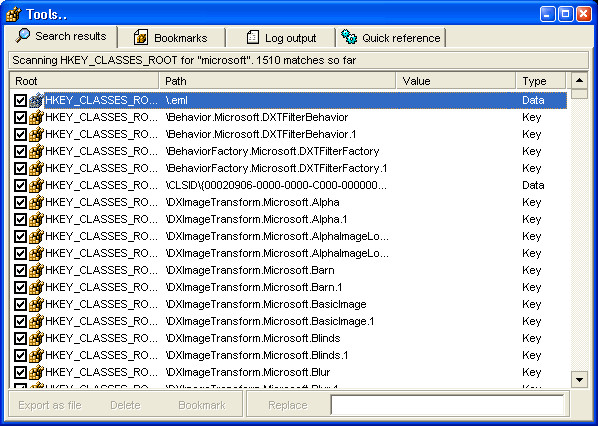Viewport: 598px width, 426px height.
Task: Click the registry icon beside DXImageTransform.Microsoft.BasicImage
Action: coord(36,304)
